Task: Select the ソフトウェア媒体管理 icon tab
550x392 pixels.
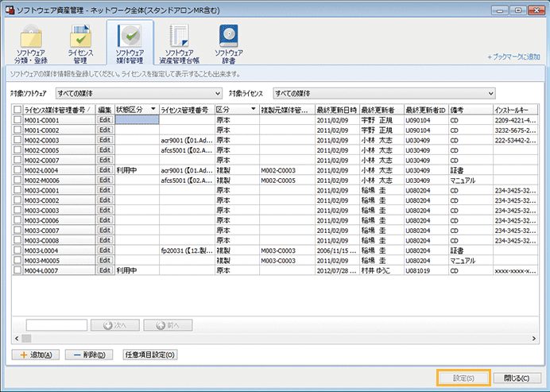Action: pyautogui.click(x=130, y=44)
